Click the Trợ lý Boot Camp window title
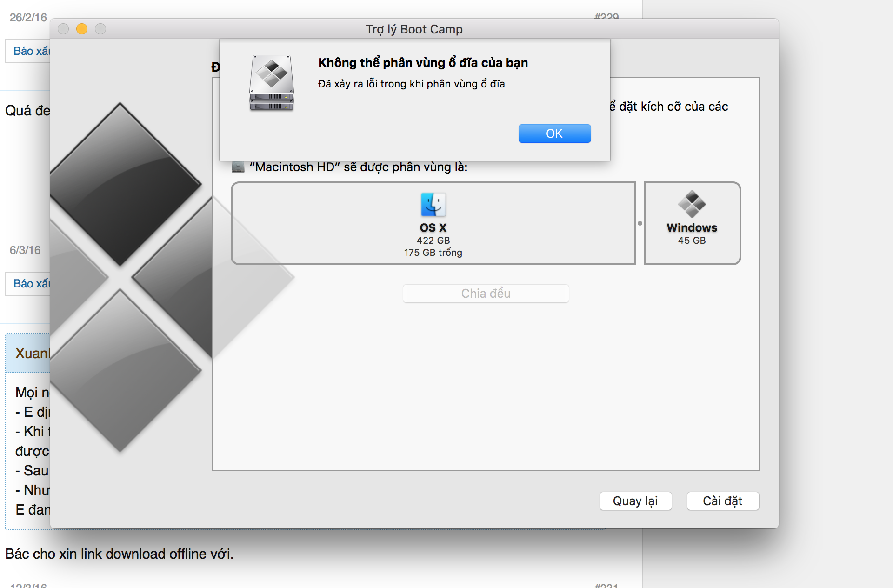The image size is (893, 588). tap(414, 29)
